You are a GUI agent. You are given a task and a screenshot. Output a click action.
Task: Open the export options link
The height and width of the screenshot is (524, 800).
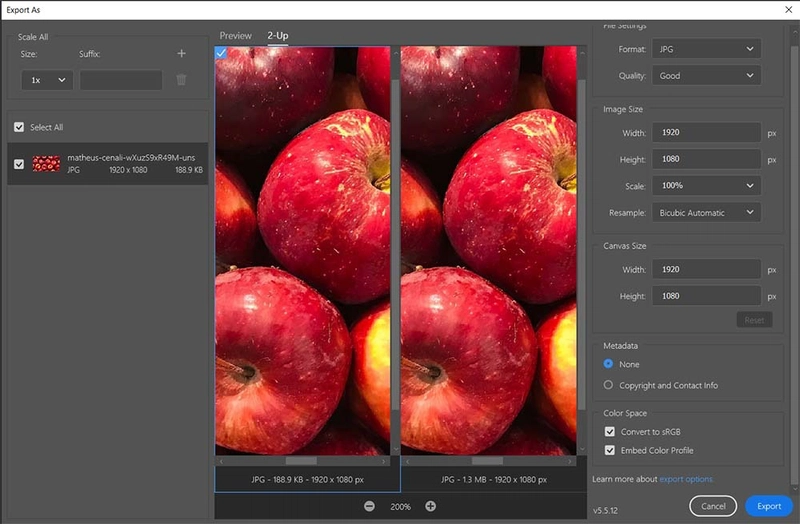click(686, 479)
